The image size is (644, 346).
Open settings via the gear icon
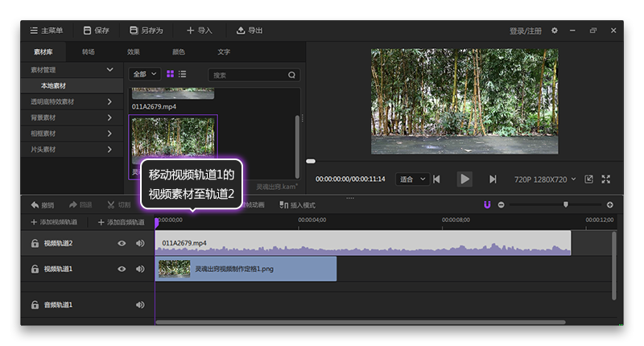point(554,31)
